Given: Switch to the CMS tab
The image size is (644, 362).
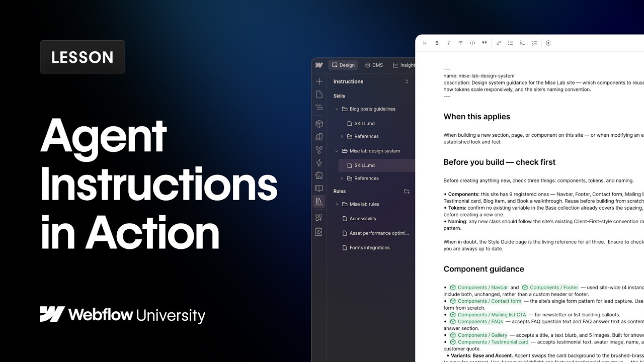Looking at the screenshot, I should pos(374,65).
